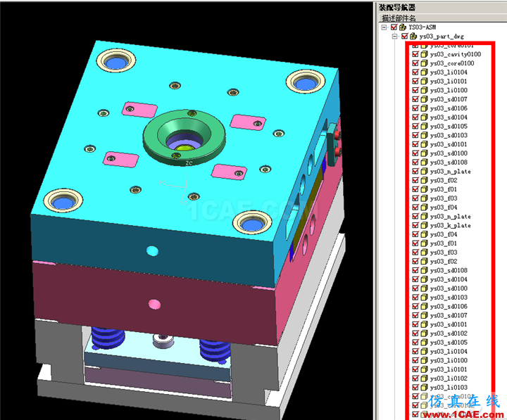Screen dimensions: 507x420
Task: Click the ys03_li0103 part icon
Action: (x=424, y=388)
